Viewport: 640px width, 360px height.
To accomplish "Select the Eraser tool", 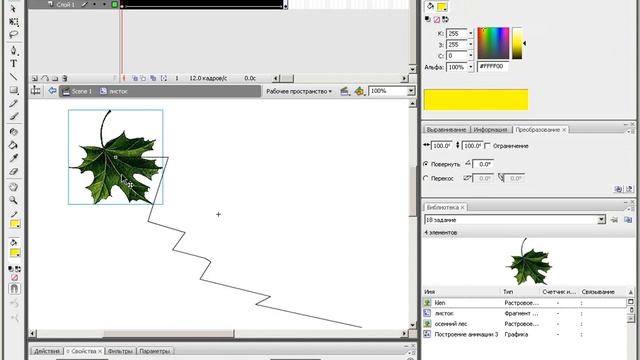I will tap(13, 171).
